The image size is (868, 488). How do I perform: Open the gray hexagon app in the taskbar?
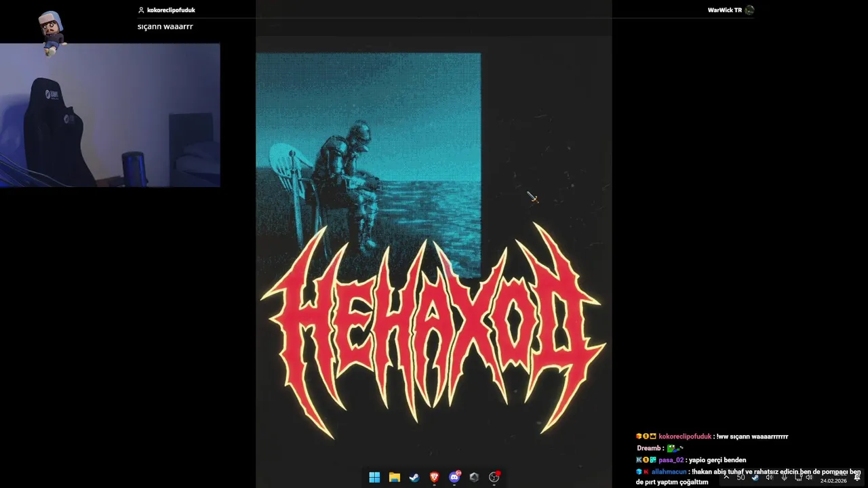(474, 477)
